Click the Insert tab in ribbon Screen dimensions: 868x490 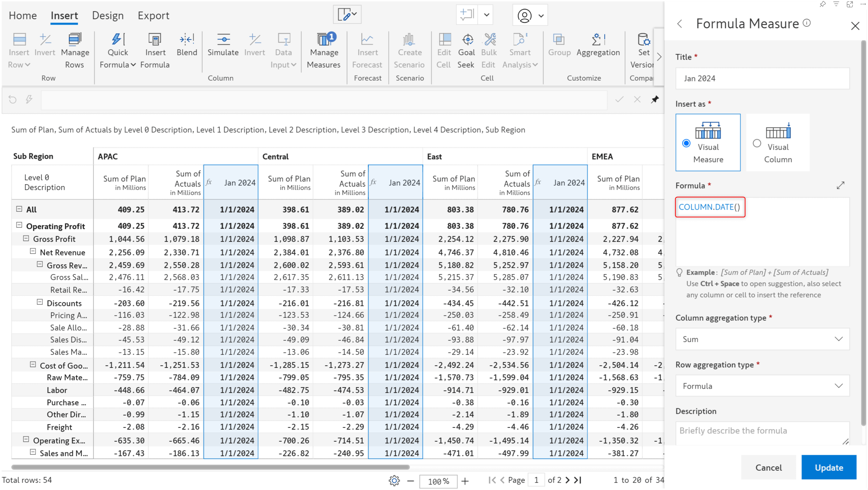[64, 15]
